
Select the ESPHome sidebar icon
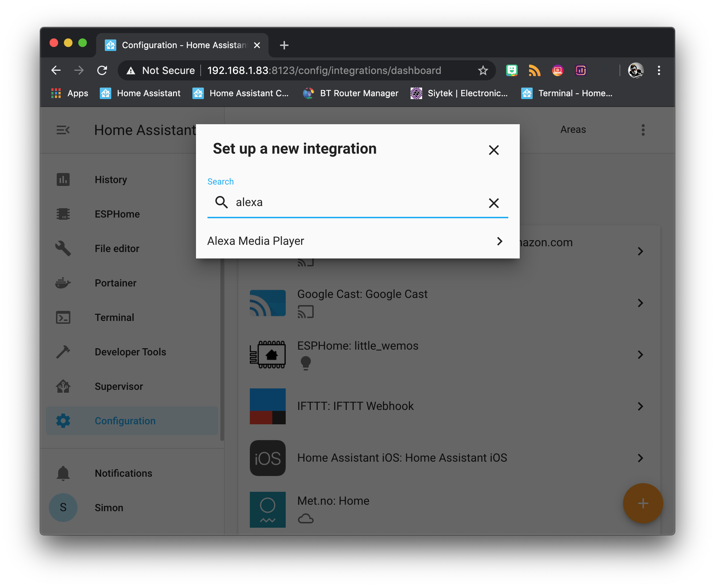coord(63,214)
